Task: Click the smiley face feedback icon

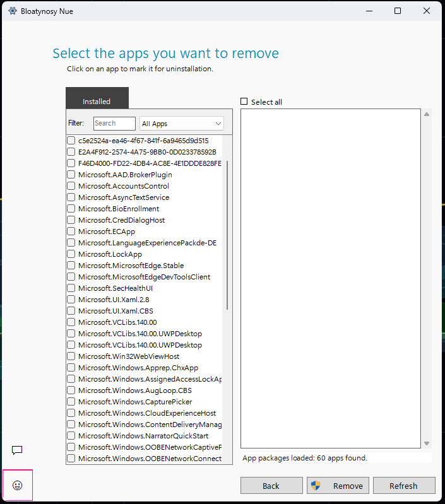Action: coord(18,485)
